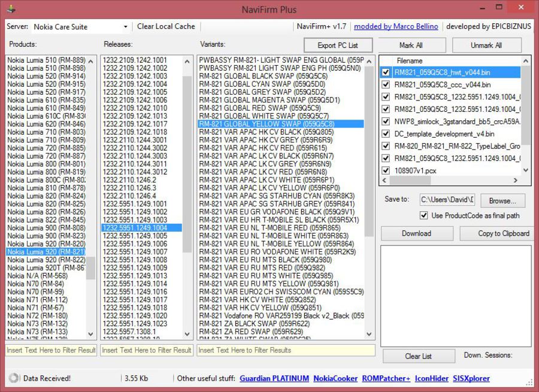Viewport: 539px width, 392px height.
Task: Open NokiaCooker link
Action: [x=335, y=378]
